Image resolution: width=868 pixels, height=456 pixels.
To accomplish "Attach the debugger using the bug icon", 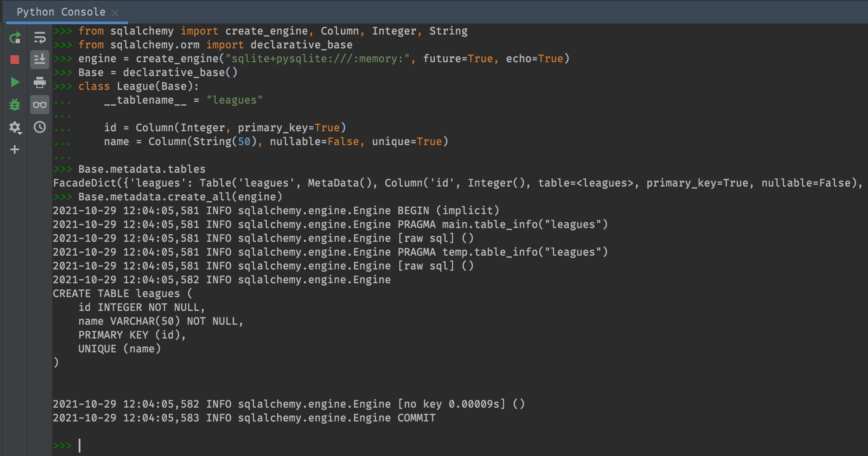I will click(15, 104).
